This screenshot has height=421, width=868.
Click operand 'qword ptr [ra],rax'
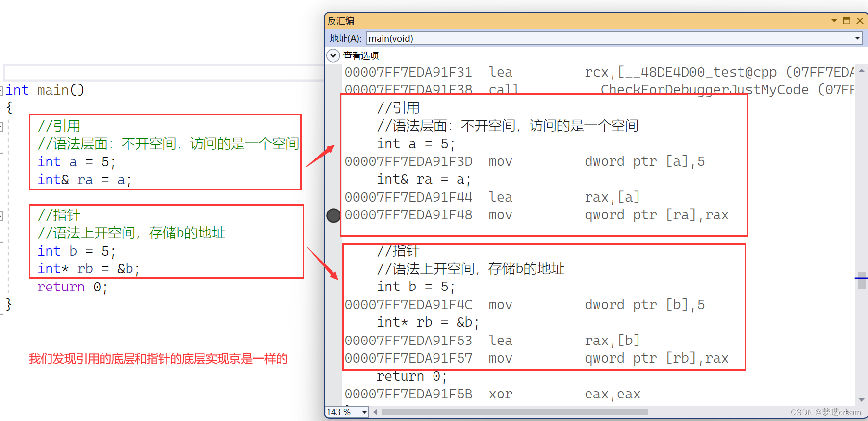click(657, 215)
